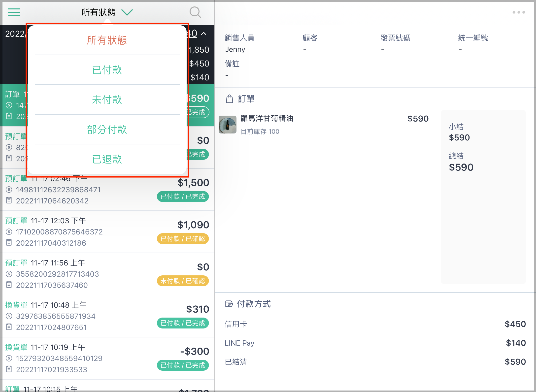
Task: Click the 已付款 / 已確認 badge on $1,090 order
Action: pos(183,239)
